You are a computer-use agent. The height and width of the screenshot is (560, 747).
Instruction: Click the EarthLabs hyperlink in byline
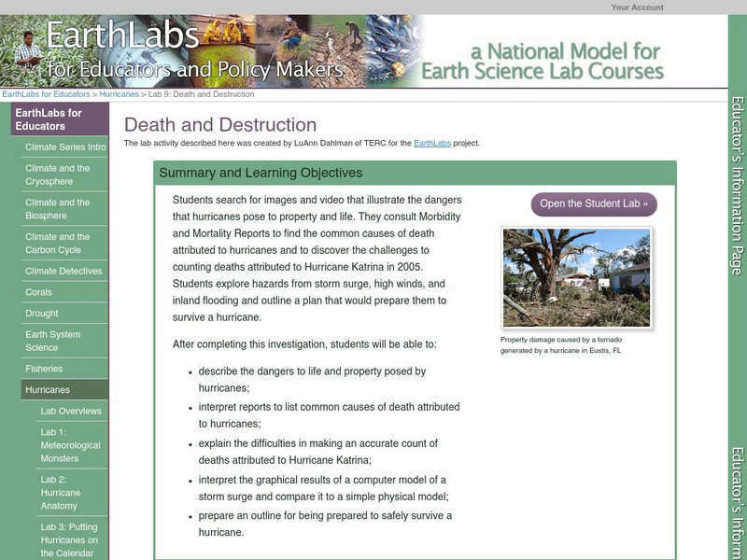[x=432, y=143]
